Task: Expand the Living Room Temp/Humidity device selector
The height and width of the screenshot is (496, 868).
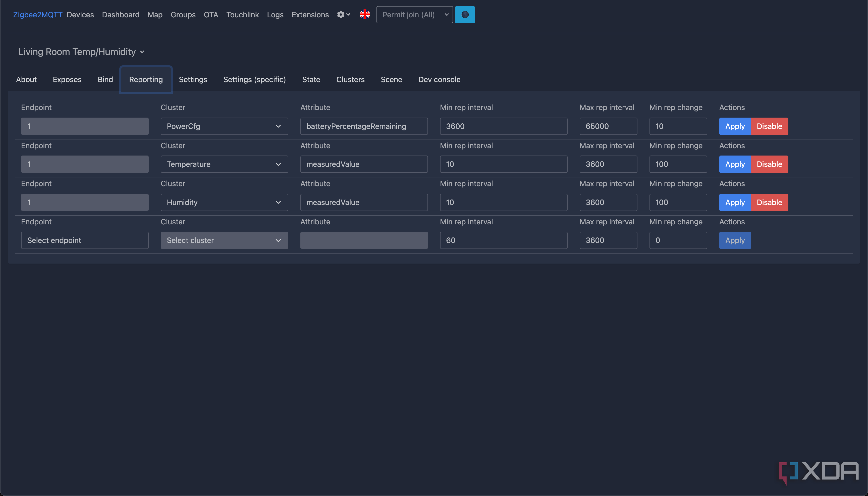Action: [x=81, y=52]
